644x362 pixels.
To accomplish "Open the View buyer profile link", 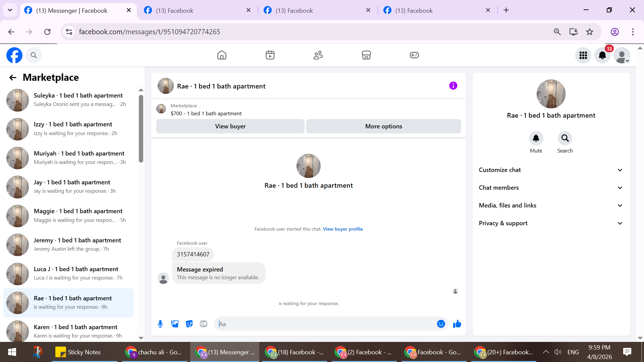I will (342, 229).
